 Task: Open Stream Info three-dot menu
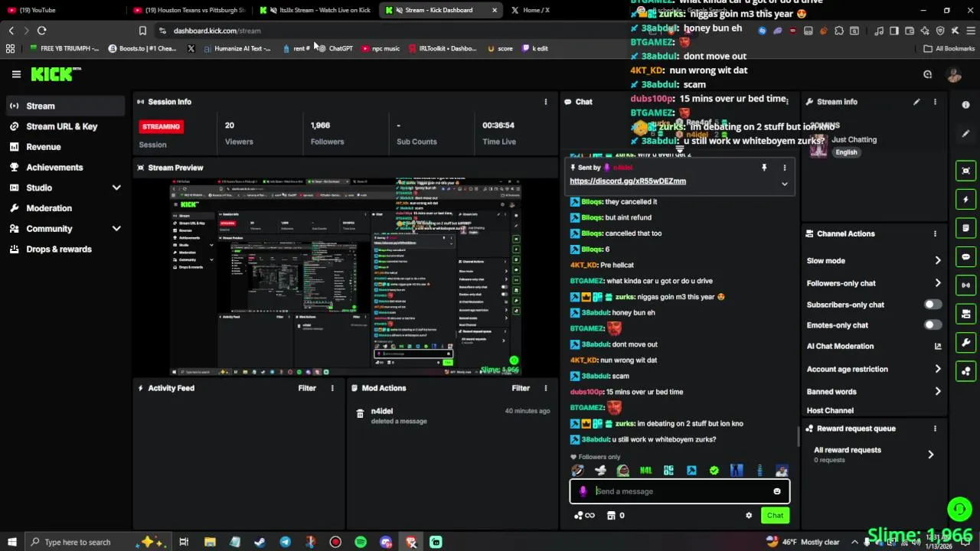935,102
